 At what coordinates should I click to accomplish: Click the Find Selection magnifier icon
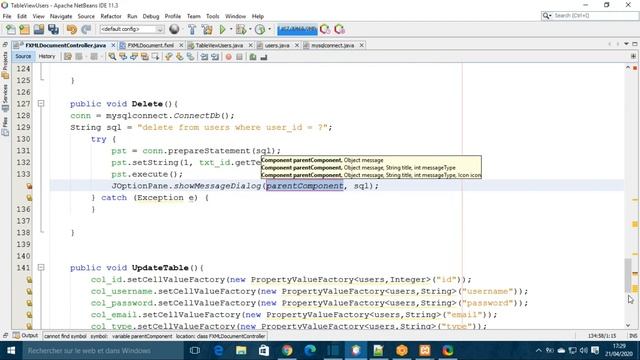pyautogui.click(x=112, y=57)
